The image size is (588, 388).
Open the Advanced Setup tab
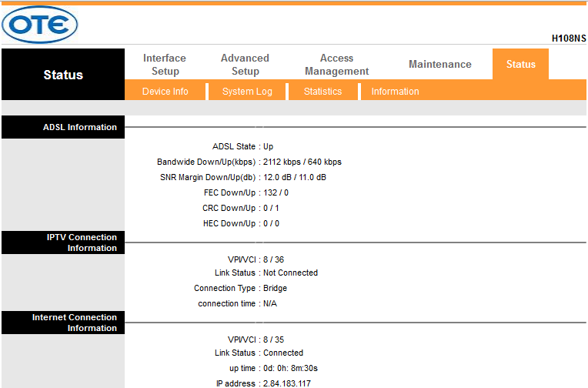pos(245,65)
